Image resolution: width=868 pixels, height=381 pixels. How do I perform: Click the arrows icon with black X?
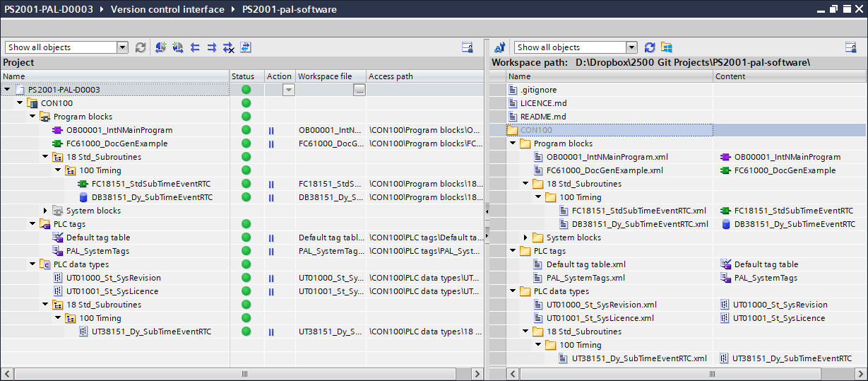point(228,47)
